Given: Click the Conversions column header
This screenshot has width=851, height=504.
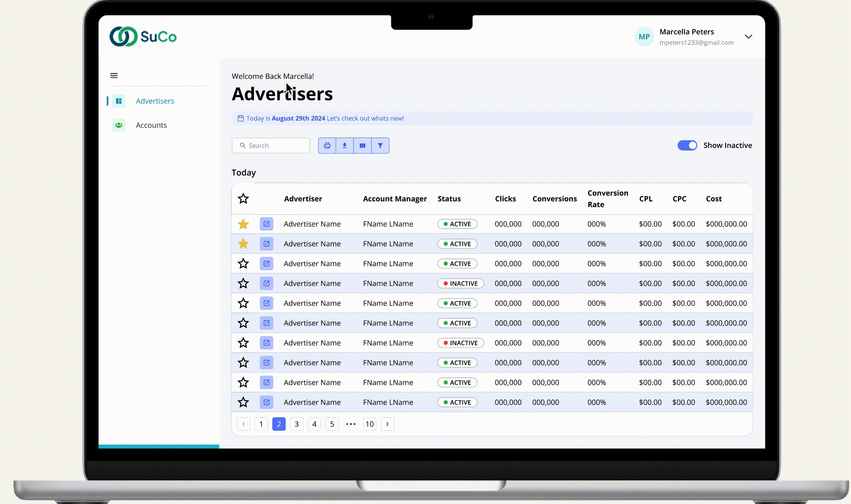Looking at the screenshot, I should 555,199.
